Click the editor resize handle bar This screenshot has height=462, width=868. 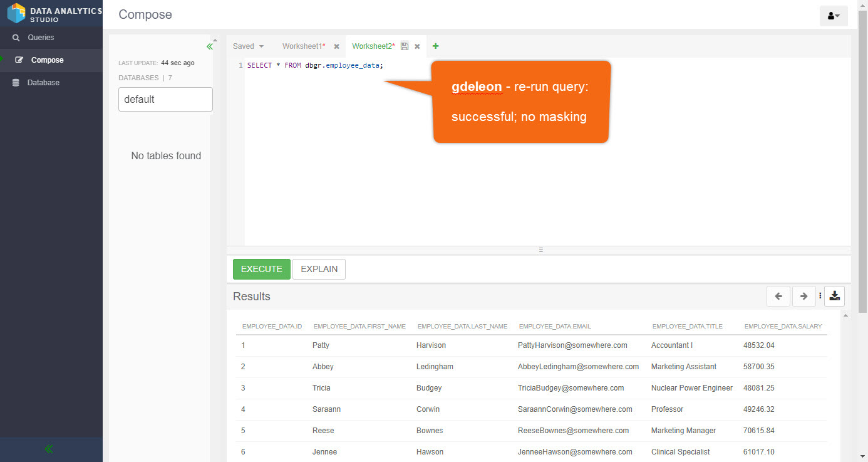coord(540,250)
